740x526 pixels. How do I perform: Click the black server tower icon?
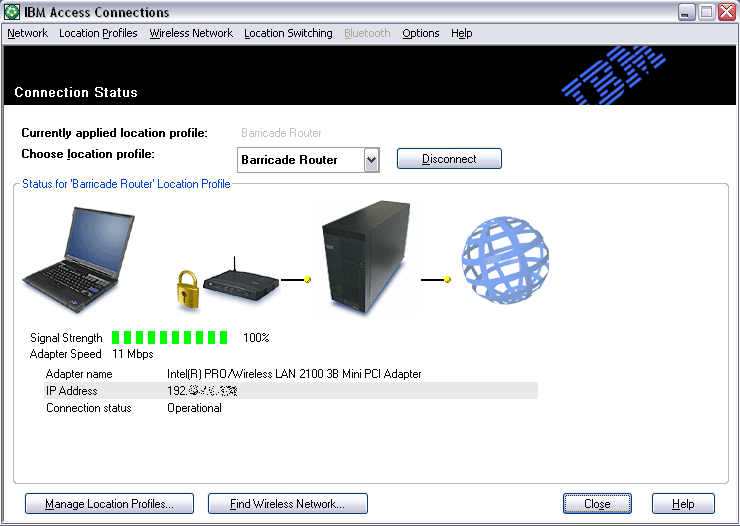[366, 258]
